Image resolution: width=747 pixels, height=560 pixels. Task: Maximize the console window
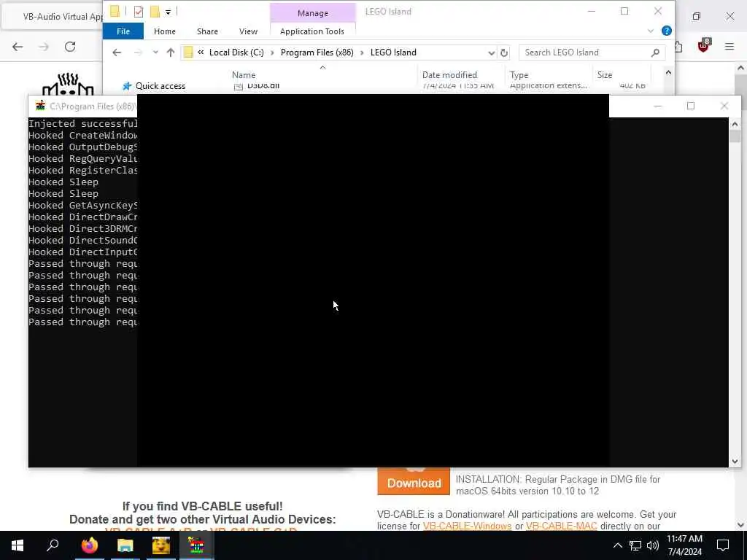691,106
